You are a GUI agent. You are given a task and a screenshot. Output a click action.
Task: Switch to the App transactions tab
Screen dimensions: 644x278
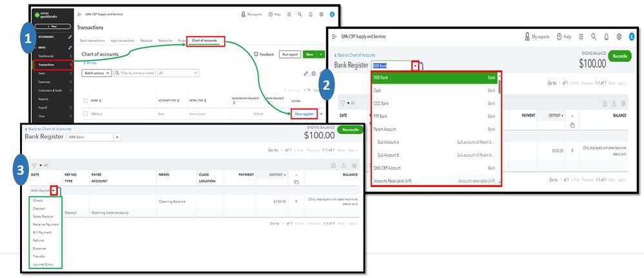point(122,41)
